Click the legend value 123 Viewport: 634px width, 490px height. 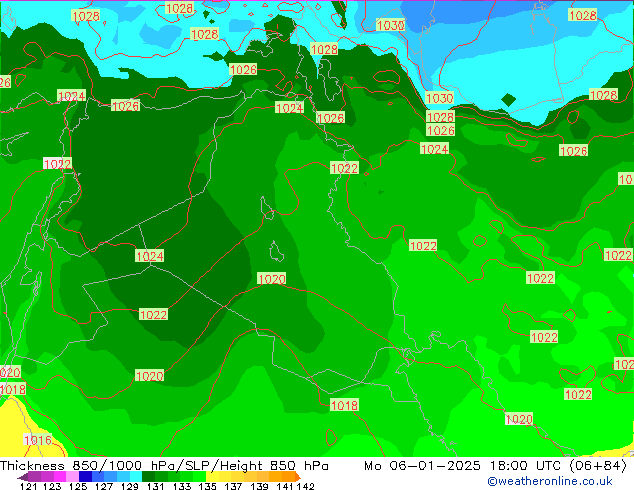click(x=52, y=486)
